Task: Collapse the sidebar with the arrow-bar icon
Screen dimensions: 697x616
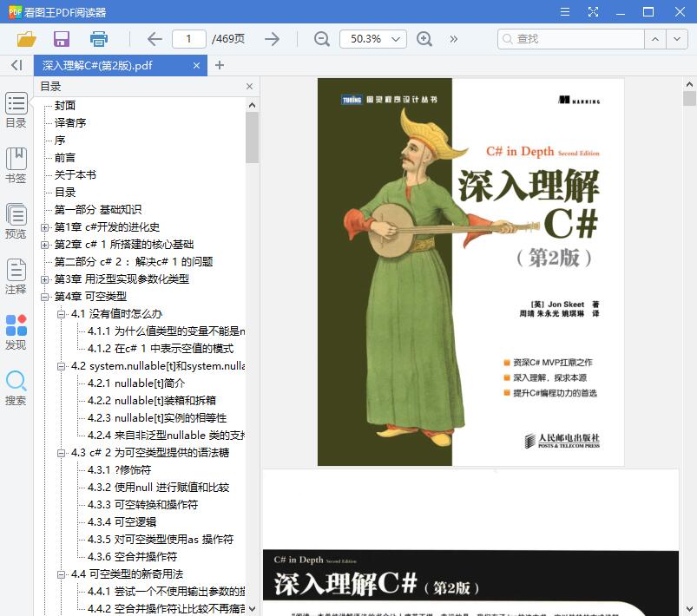Action: [x=16, y=65]
